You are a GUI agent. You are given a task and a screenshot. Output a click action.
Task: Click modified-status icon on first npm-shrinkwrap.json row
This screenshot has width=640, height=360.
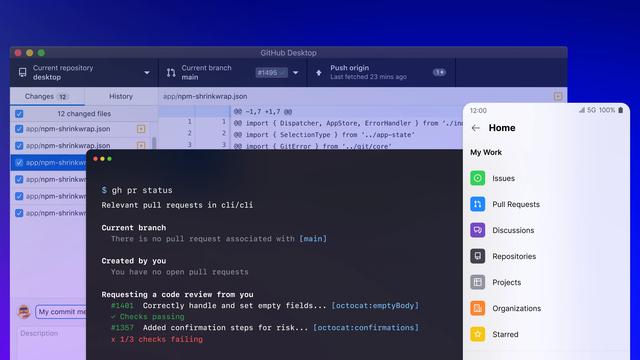[141, 129]
